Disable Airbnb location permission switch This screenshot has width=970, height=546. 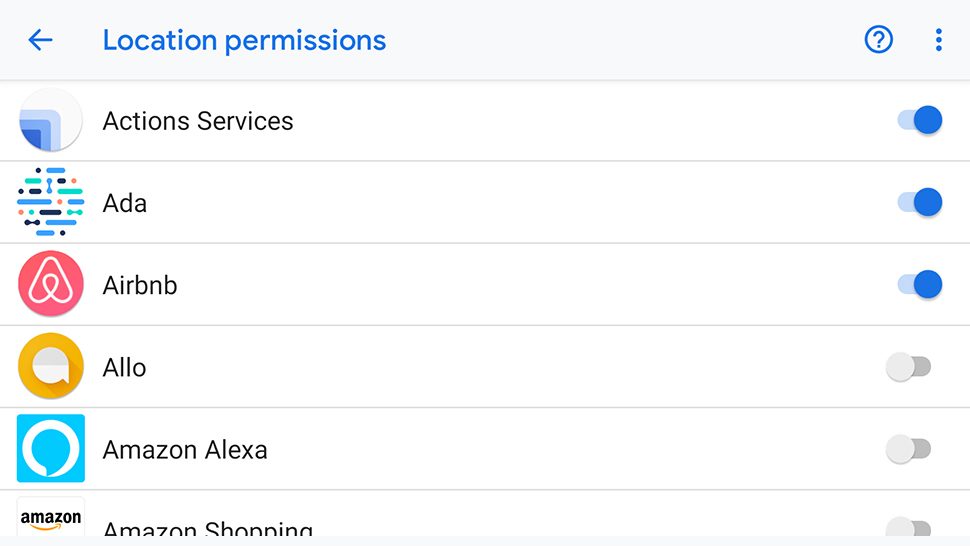click(x=920, y=284)
